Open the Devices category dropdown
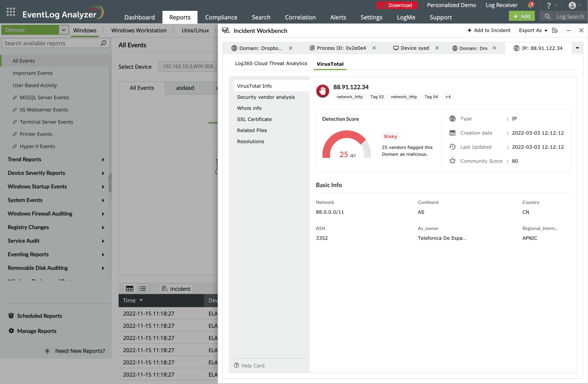The height and width of the screenshot is (384, 588). (x=64, y=30)
